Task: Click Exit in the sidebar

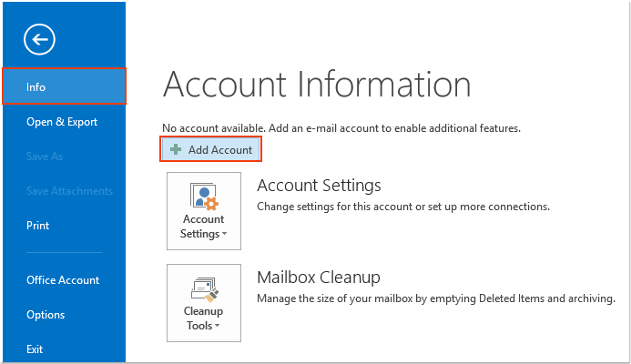Action: click(x=35, y=349)
